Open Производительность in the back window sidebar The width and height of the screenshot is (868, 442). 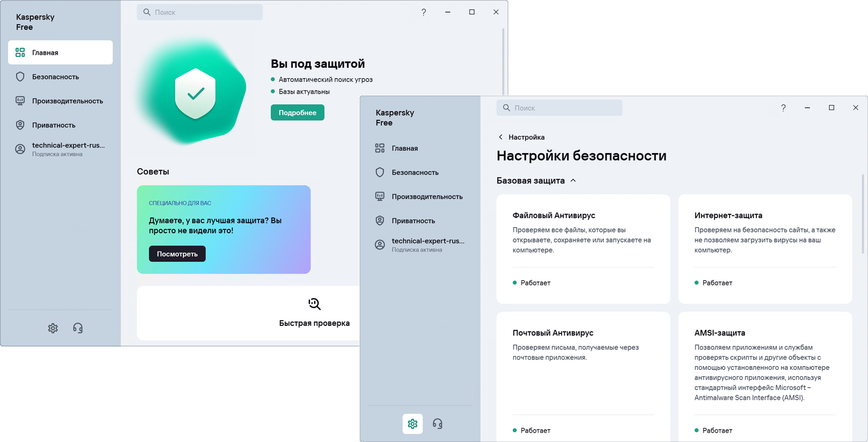point(60,101)
